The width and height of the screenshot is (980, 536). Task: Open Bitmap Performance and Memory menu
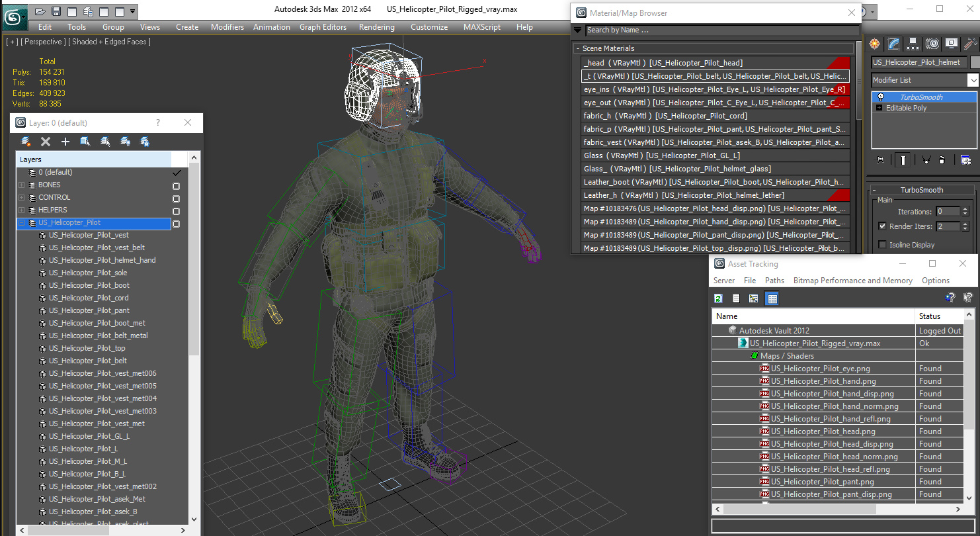tap(853, 281)
